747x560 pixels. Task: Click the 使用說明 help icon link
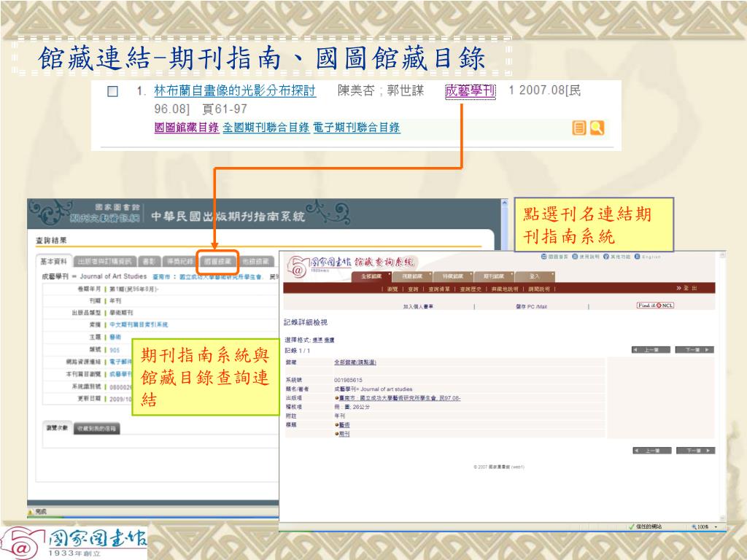click(x=586, y=257)
